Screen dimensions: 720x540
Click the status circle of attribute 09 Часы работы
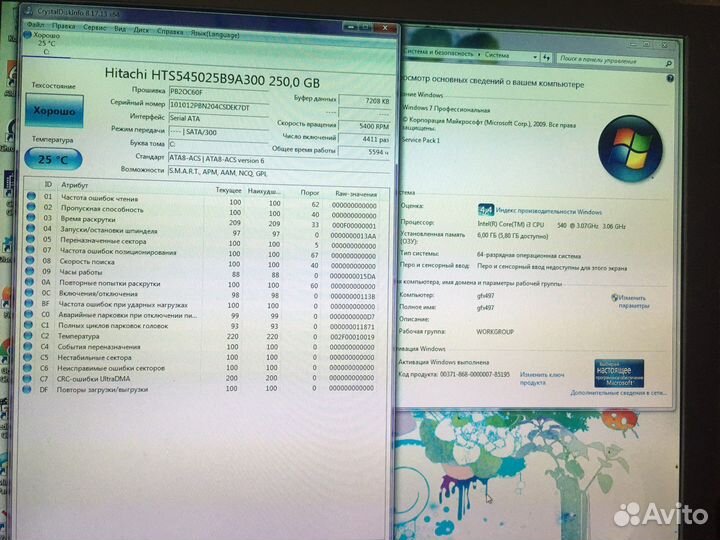30,271
